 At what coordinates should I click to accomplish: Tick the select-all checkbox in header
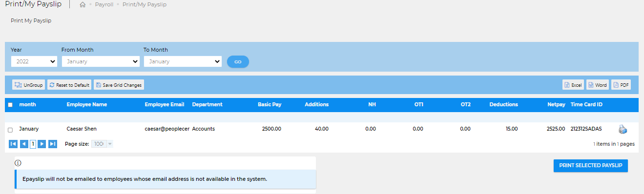click(10, 105)
